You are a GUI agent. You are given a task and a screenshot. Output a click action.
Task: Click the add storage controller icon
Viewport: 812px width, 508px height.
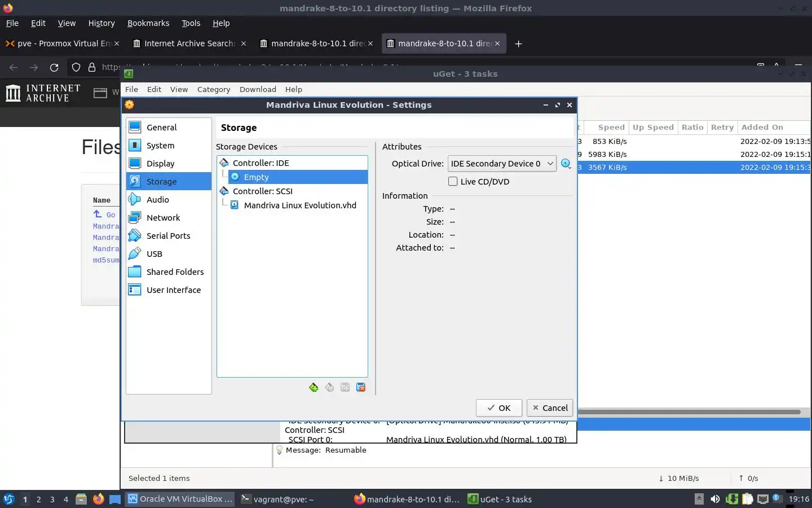[x=314, y=387]
